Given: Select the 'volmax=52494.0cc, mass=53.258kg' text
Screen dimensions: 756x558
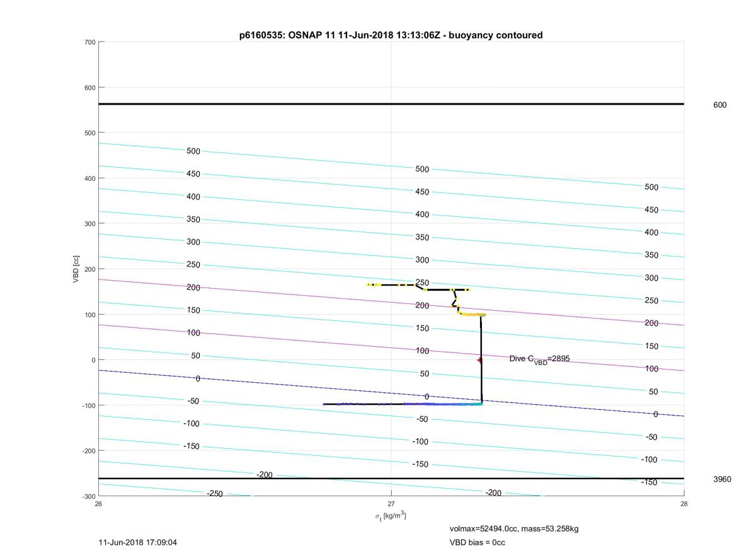Looking at the screenshot, I should 513,528.
